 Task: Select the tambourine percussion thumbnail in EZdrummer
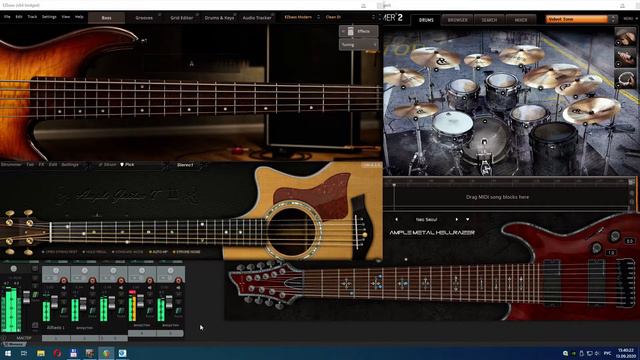625,79
